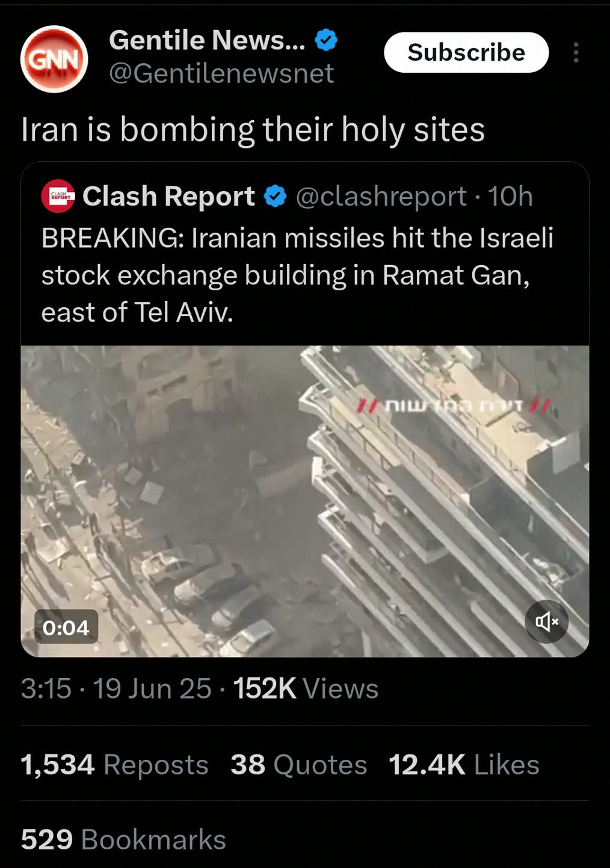View the 12.4K Likes list
The height and width of the screenshot is (868, 610).
(464, 765)
